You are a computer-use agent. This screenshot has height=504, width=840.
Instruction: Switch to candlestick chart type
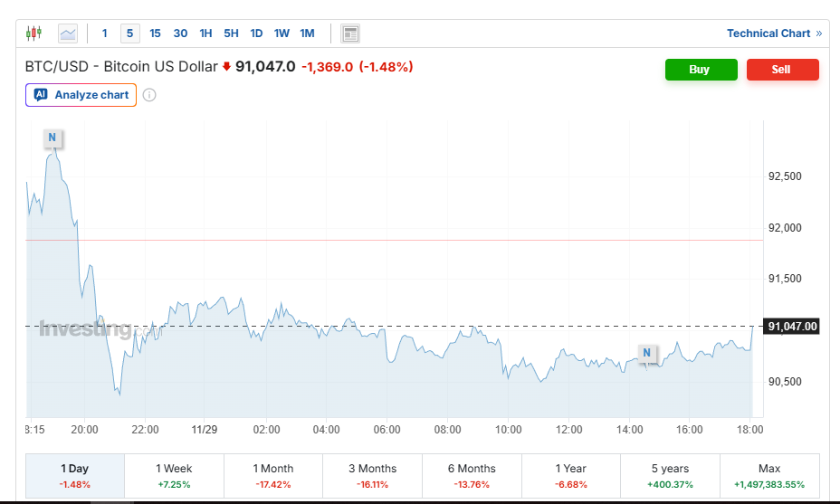[34, 33]
